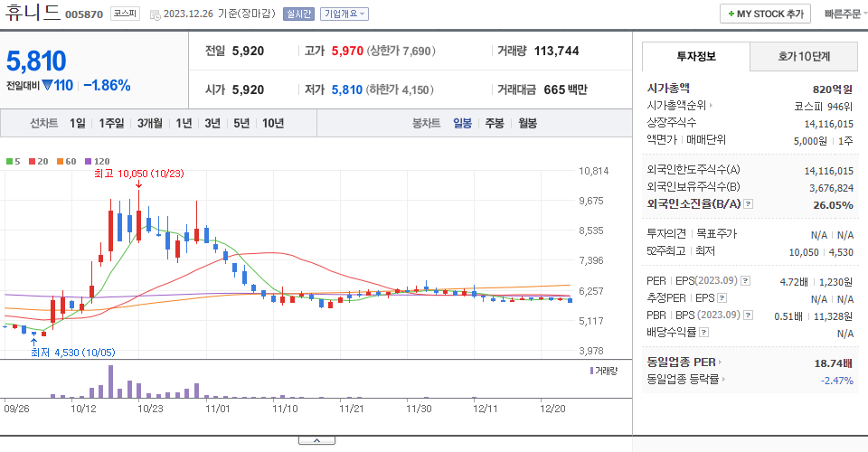This screenshot has width=868, height=452.
Task: Select the 10년 line chart period
Action: pyautogui.click(x=273, y=123)
